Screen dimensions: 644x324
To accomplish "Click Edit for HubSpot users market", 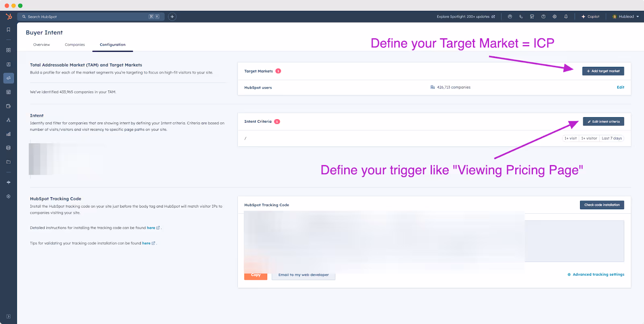I will point(620,87).
